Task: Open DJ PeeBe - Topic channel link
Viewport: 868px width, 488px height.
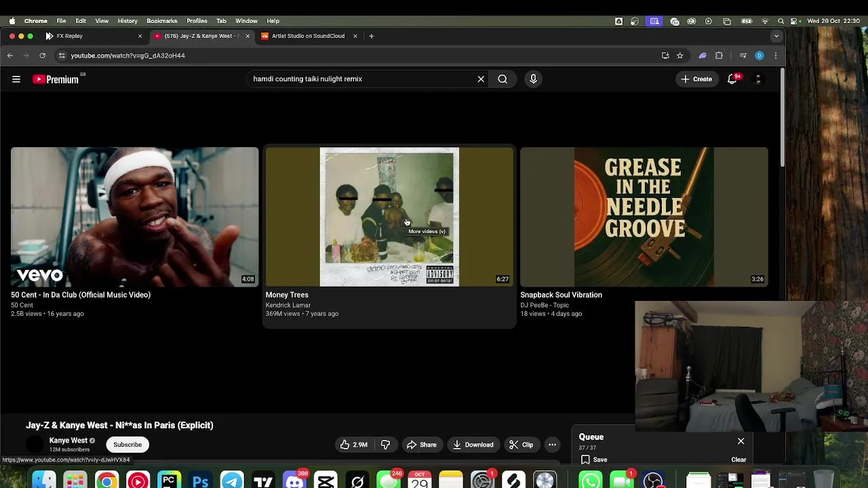Action: [545, 305]
